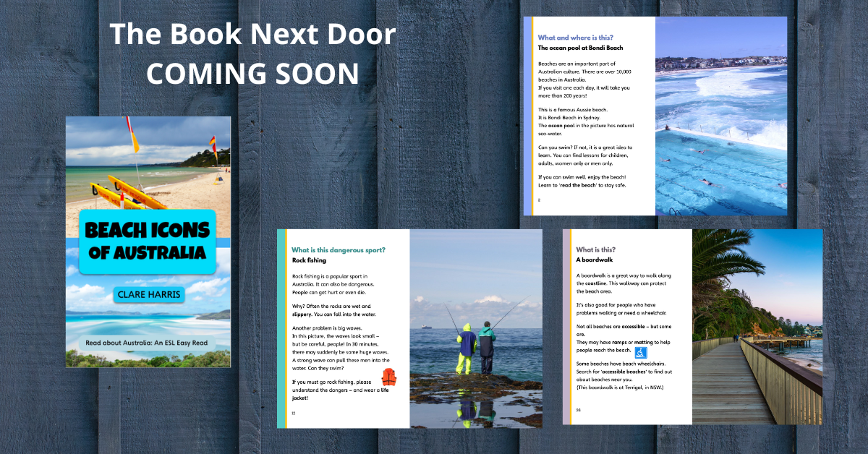This screenshot has width=868, height=454.
Task: Open the Terrigal boardwalk photo
Action: pyautogui.click(x=757, y=327)
